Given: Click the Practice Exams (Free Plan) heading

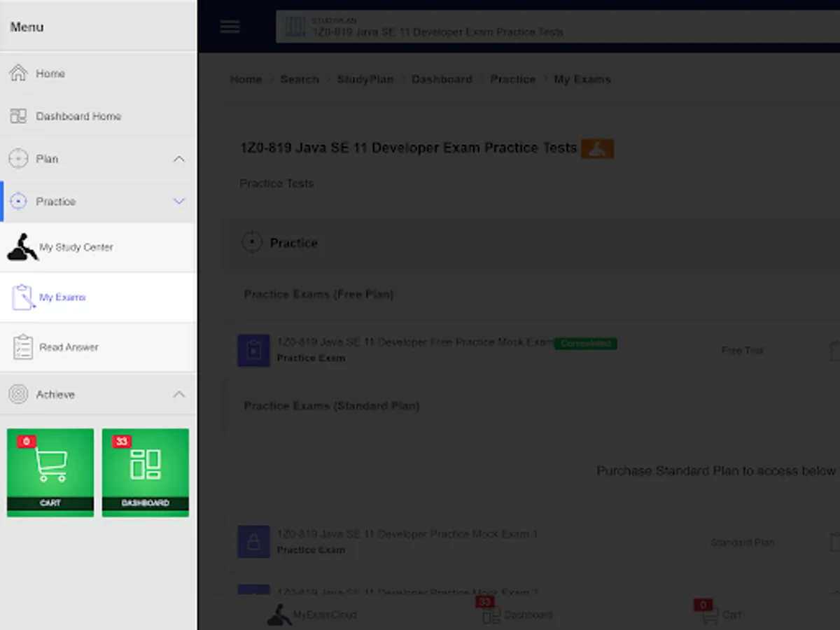Looking at the screenshot, I should [x=318, y=294].
